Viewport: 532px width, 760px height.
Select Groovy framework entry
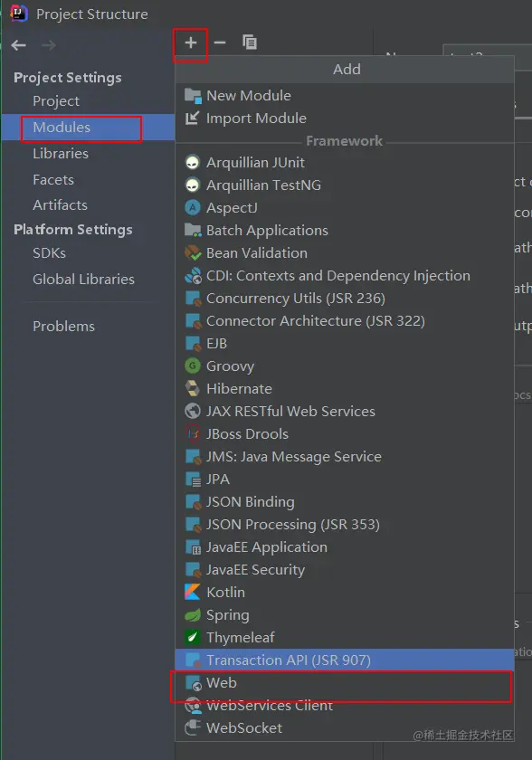point(345,366)
